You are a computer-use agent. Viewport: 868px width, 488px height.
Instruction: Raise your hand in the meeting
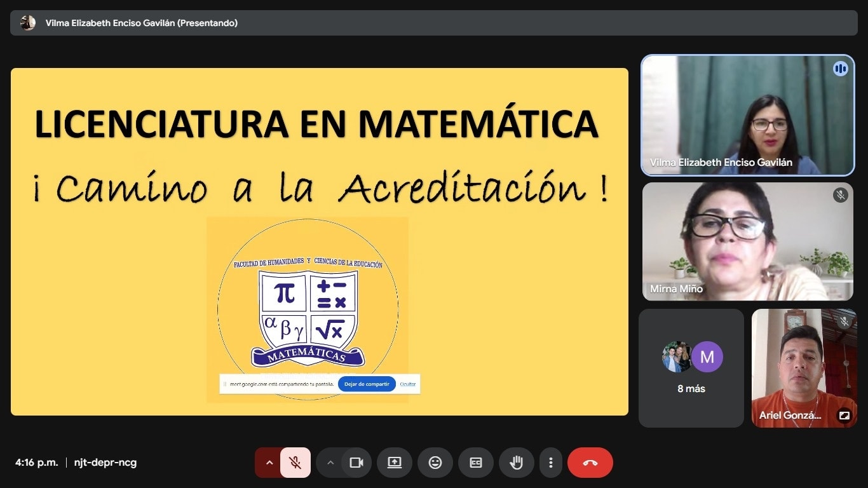pyautogui.click(x=516, y=463)
